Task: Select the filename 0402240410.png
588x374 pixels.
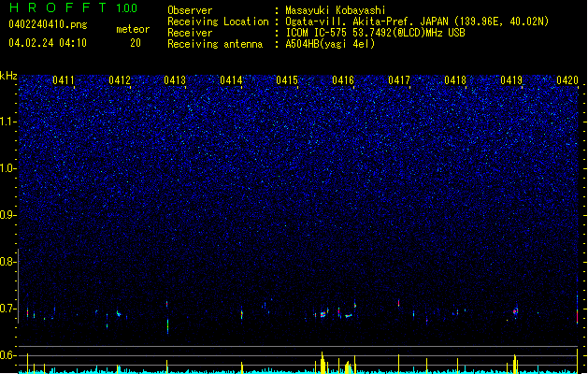Action: tap(48, 24)
